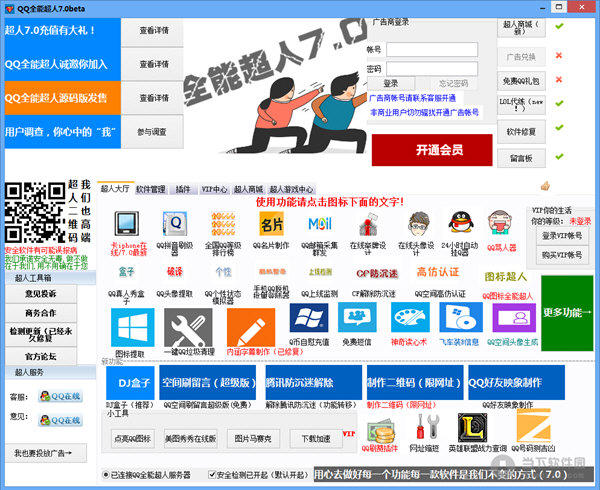Click the red 开通会员 button
This screenshot has width=600, height=490.
[x=432, y=150]
